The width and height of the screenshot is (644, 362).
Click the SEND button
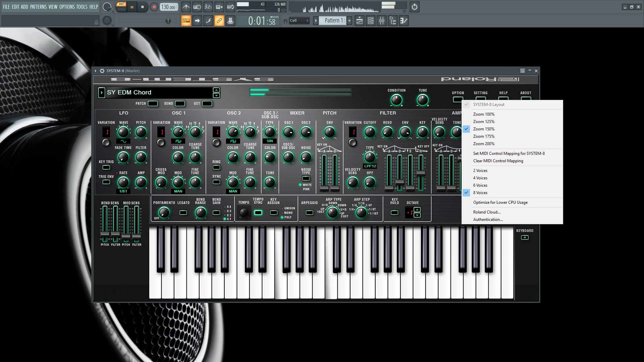click(x=180, y=103)
